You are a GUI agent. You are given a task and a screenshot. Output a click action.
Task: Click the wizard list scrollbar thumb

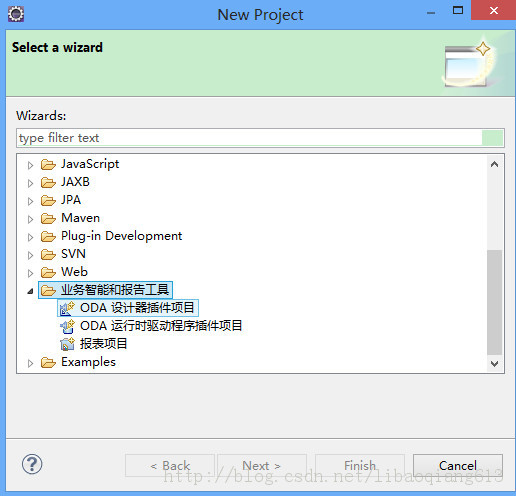495,302
